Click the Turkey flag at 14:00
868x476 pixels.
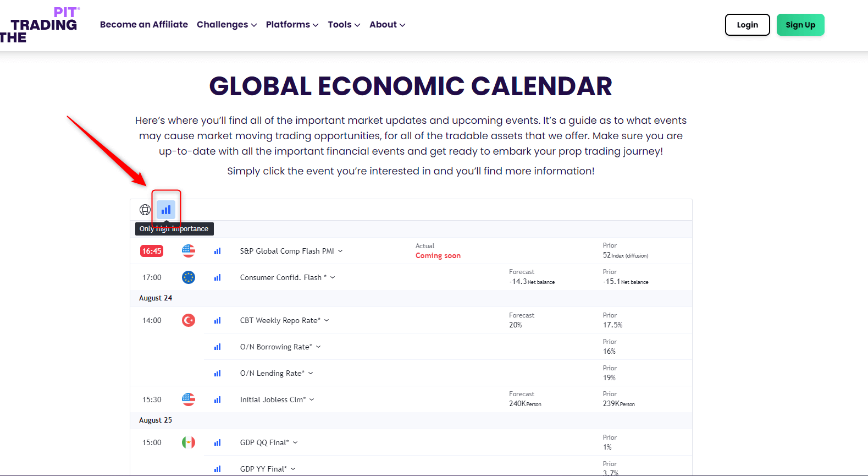[x=189, y=320]
